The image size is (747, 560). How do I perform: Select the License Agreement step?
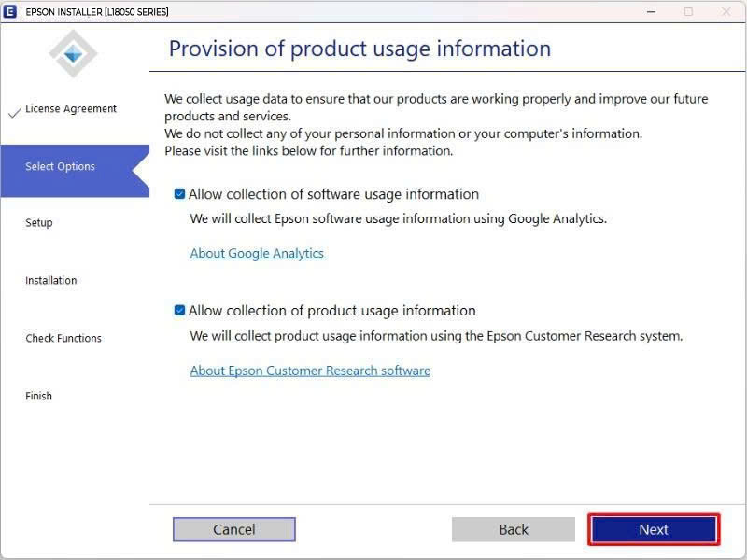pos(71,108)
